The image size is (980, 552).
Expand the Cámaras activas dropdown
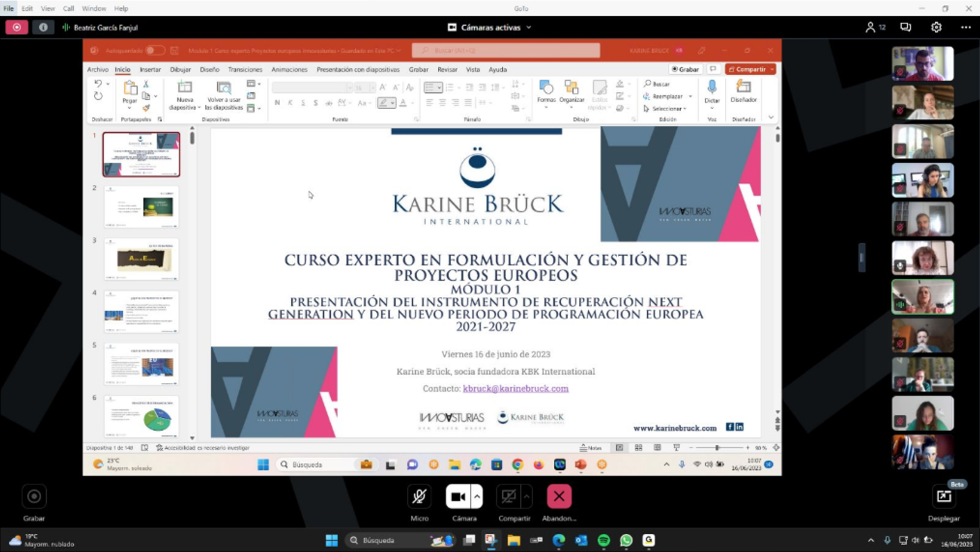[x=490, y=27]
